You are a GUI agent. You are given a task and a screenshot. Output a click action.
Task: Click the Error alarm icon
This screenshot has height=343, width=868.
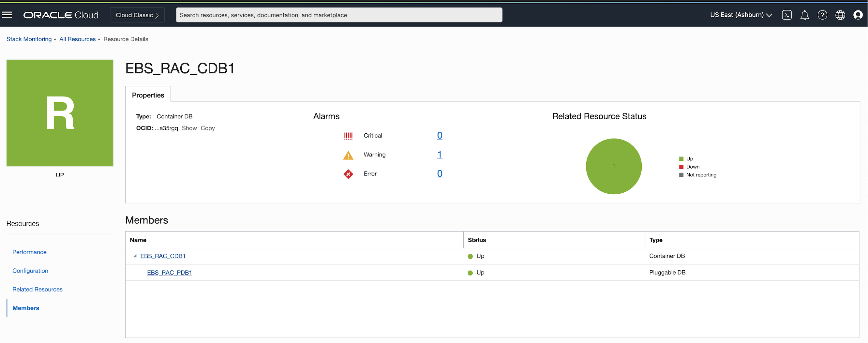348,174
